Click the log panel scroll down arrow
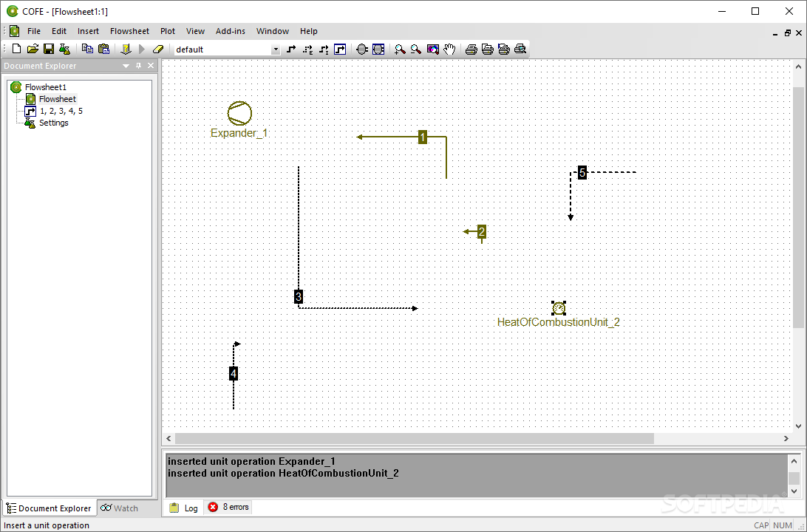 794,491
